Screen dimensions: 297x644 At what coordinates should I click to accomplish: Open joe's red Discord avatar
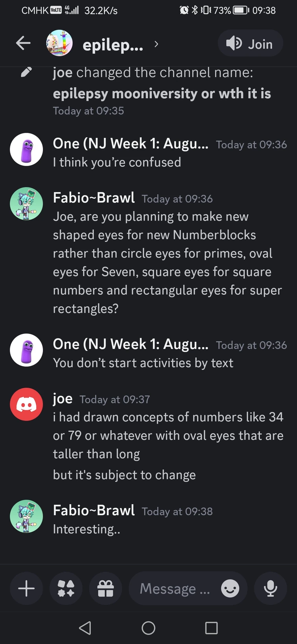(26, 404)
